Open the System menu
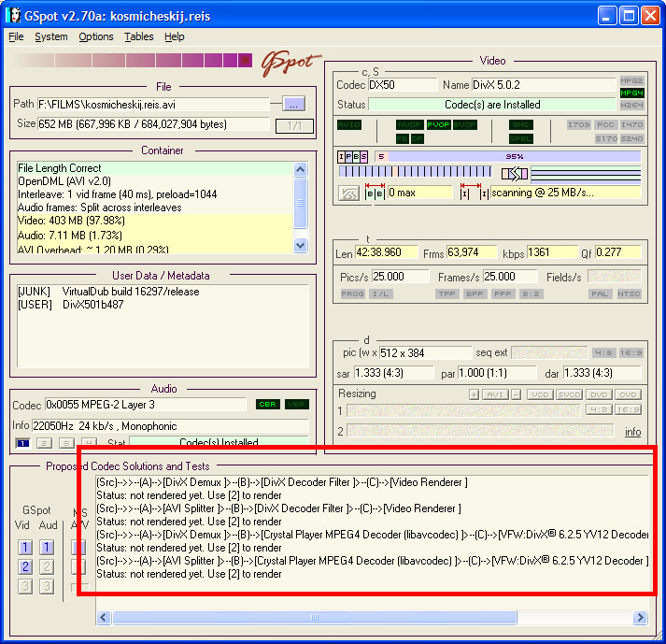Viewport: 666px width, 644px height. coord(51,37)
